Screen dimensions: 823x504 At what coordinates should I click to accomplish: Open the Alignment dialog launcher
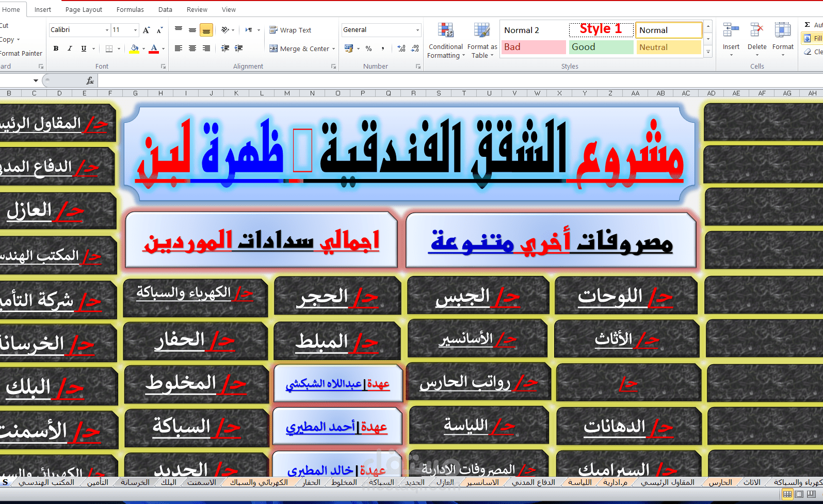(333, 67)
